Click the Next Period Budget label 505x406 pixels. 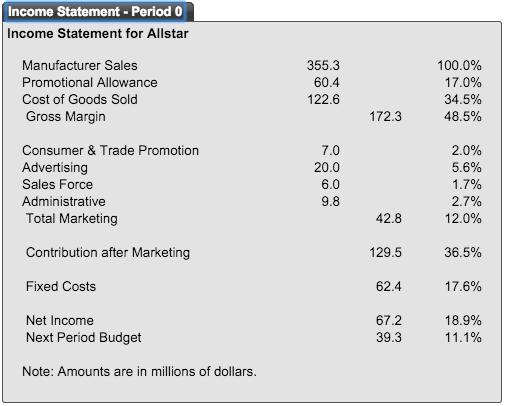click(x=83, y=338)
